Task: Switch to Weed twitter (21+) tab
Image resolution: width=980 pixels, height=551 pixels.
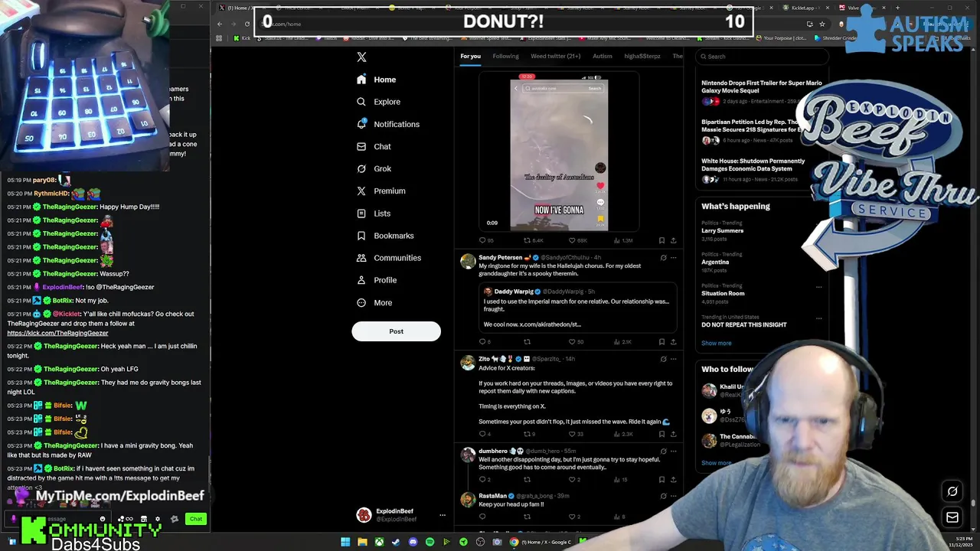Action: tap(555, 56)
